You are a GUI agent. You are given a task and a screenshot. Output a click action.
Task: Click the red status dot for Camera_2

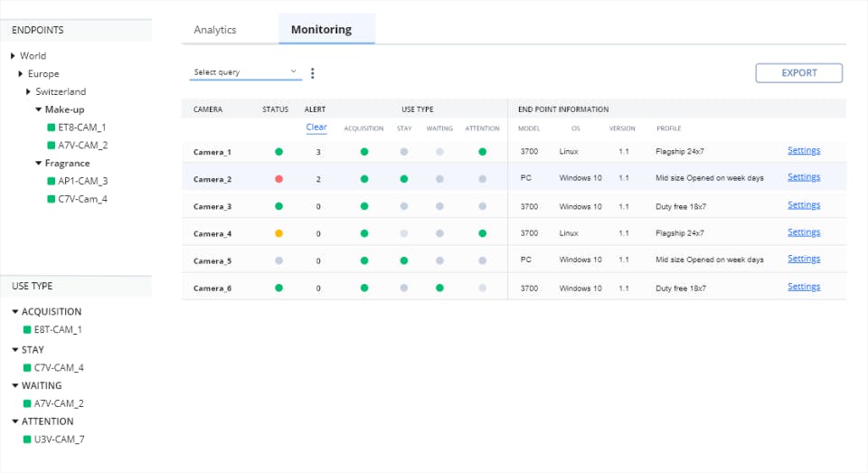278,179
